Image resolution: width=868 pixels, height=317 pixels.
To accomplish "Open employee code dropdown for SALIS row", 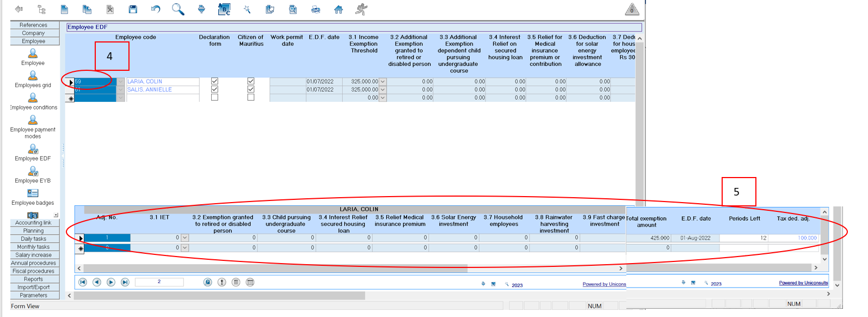I will (x=121, y=90).
